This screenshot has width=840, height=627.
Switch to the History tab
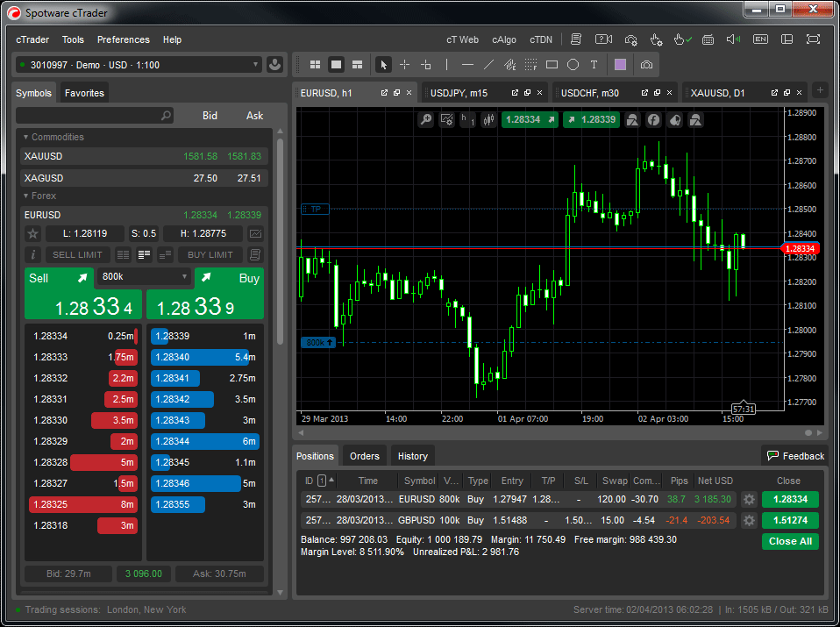(x=412, y=456)
